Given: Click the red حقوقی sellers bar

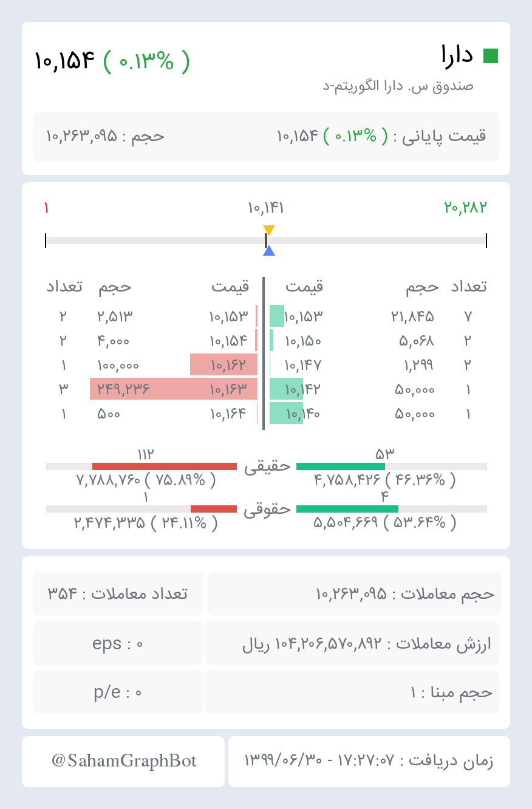Looking at the screenshot, I should (x=214, y=509).
